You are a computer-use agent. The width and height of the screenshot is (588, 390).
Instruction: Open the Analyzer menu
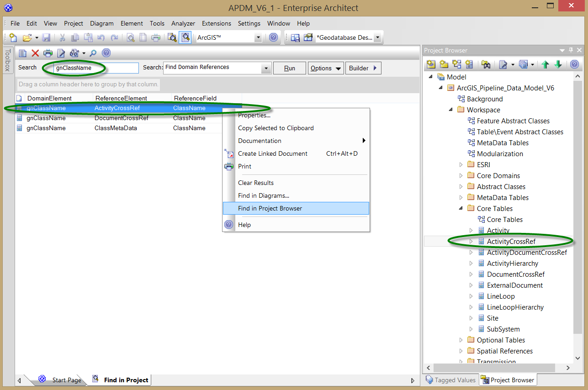pos(183,23)
